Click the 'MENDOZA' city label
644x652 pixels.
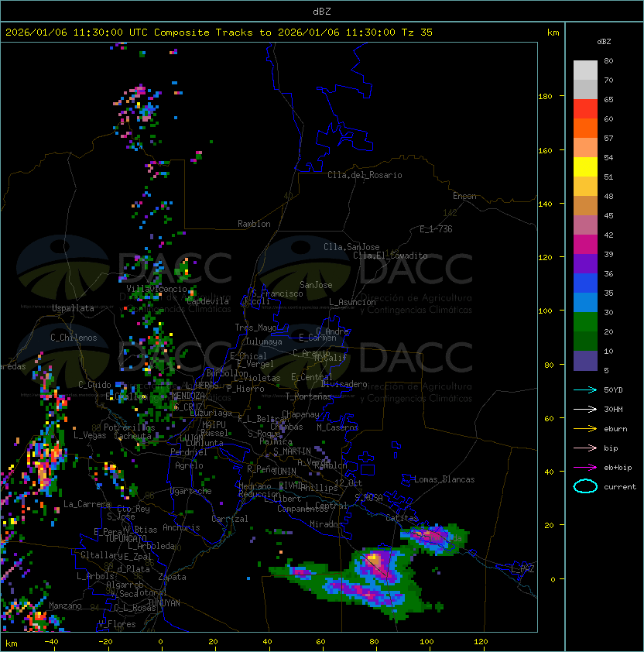click(188, 396)
